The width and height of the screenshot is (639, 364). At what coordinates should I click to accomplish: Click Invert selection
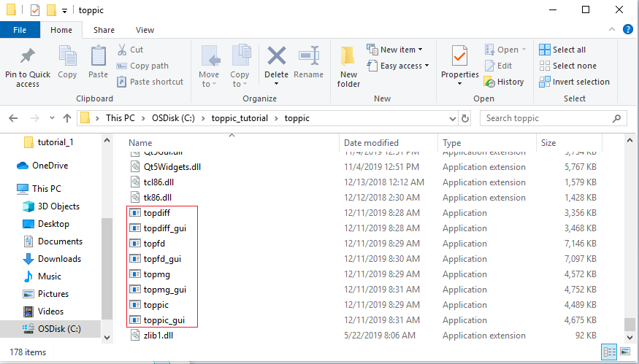[x=574, y=82]
